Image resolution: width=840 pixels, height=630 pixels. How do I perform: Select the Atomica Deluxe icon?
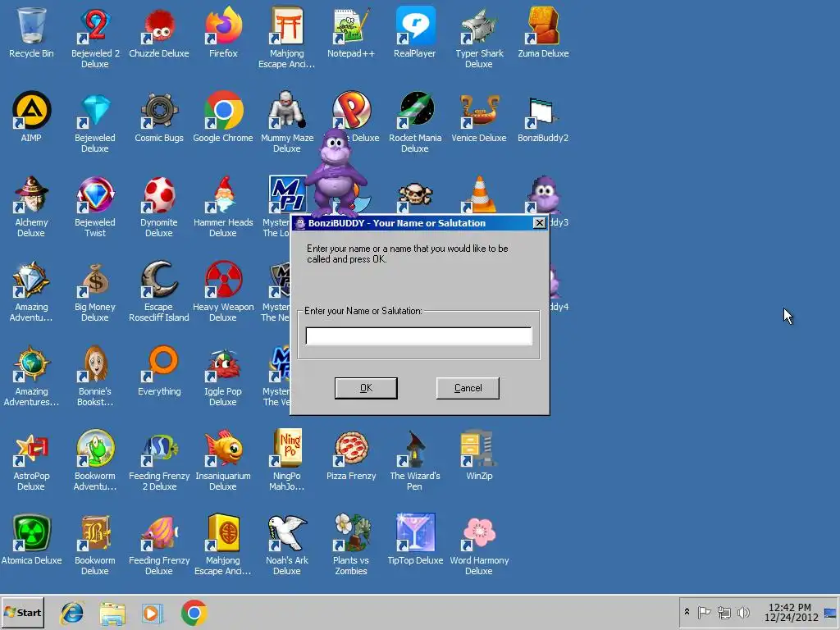(x=31, y=540)
